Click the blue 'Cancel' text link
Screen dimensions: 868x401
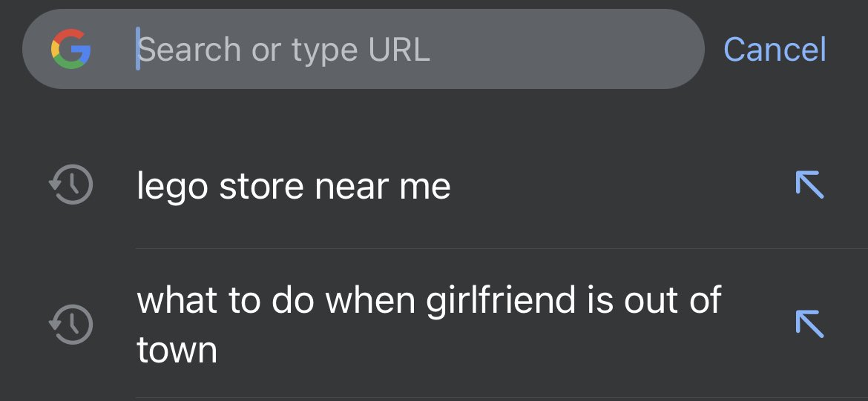pos(775,49)
